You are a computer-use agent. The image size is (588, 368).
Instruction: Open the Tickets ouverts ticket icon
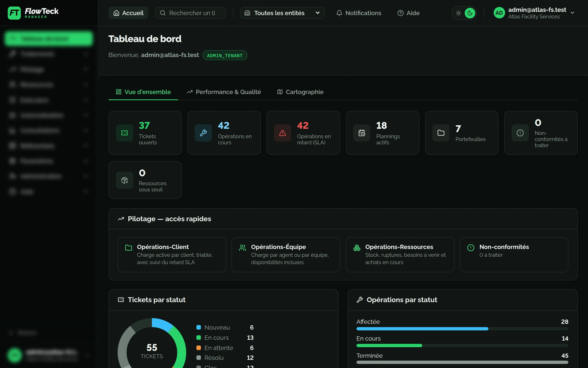point(124,133)
